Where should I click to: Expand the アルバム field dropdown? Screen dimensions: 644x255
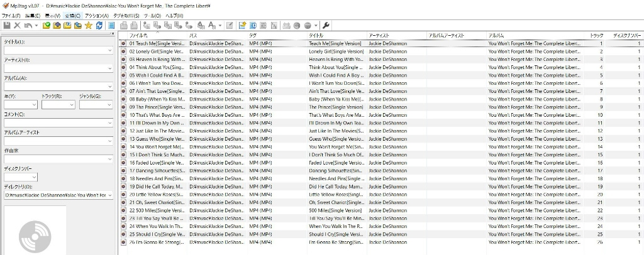pyautogui.click(x=109, y=87)
